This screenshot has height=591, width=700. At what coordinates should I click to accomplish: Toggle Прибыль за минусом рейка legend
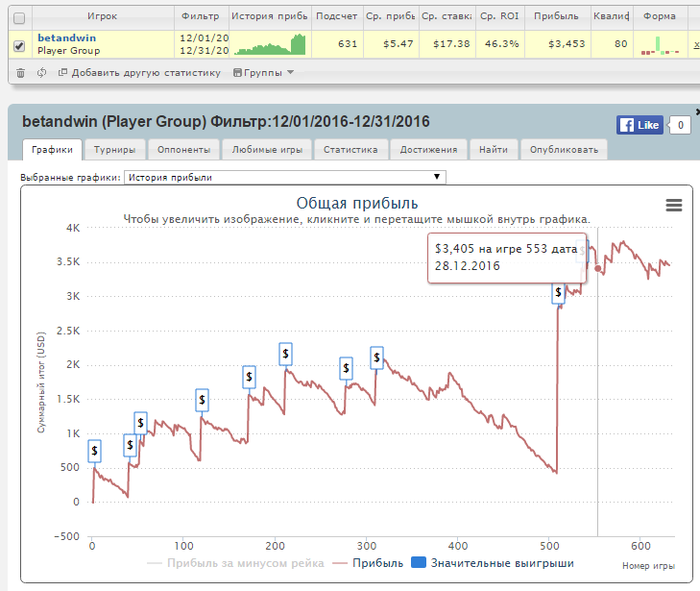point(235,563)
